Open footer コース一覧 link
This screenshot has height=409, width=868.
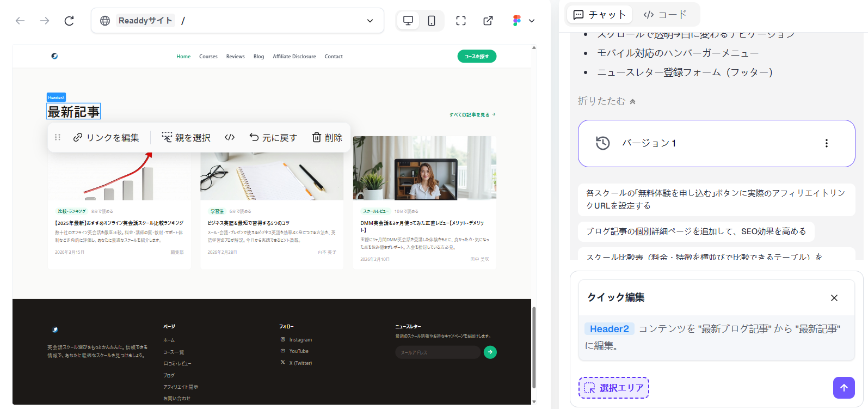click(x=174, y=352)
